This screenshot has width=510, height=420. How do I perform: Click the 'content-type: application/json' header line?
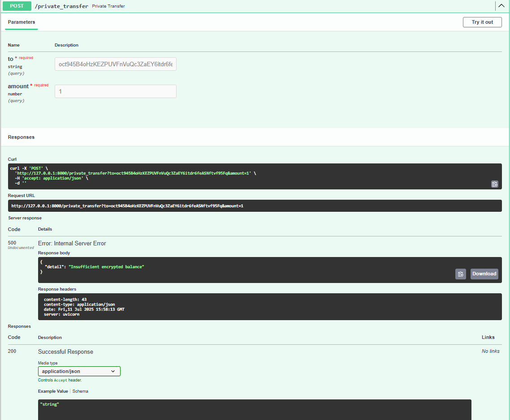pyautogui.click(x=79, y=304)
